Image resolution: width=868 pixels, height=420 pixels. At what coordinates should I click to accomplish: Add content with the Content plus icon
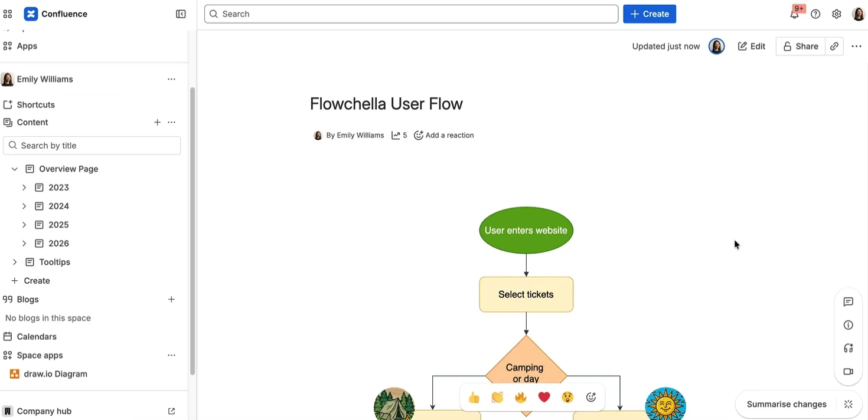pos(157,122)
